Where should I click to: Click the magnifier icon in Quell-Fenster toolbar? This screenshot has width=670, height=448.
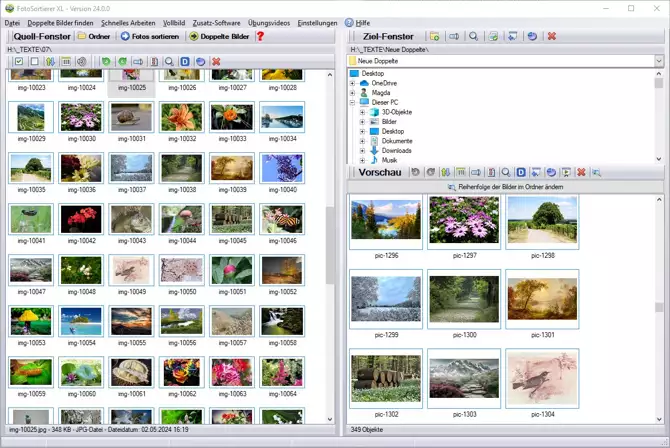click(170, 62)
